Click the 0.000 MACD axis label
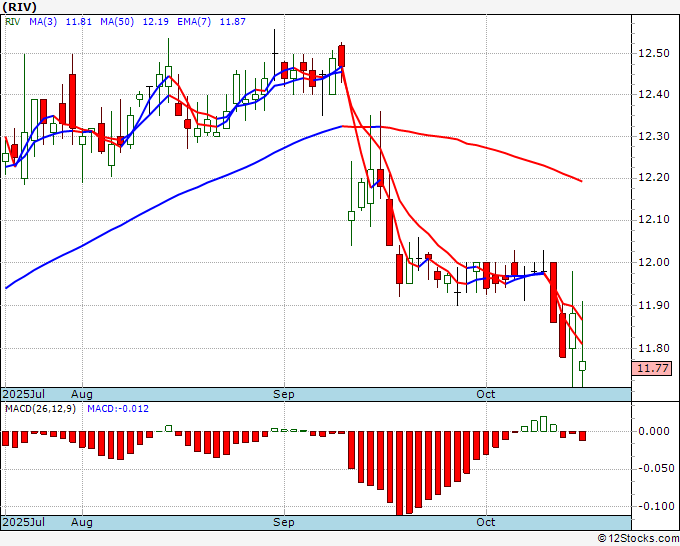Screen dimensions: 680x546 [x=656, y=431]
